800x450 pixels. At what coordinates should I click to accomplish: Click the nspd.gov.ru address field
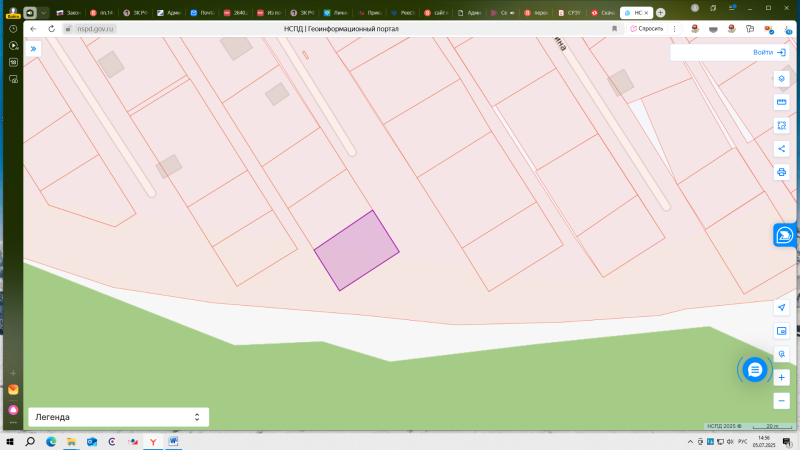point(95,29)
